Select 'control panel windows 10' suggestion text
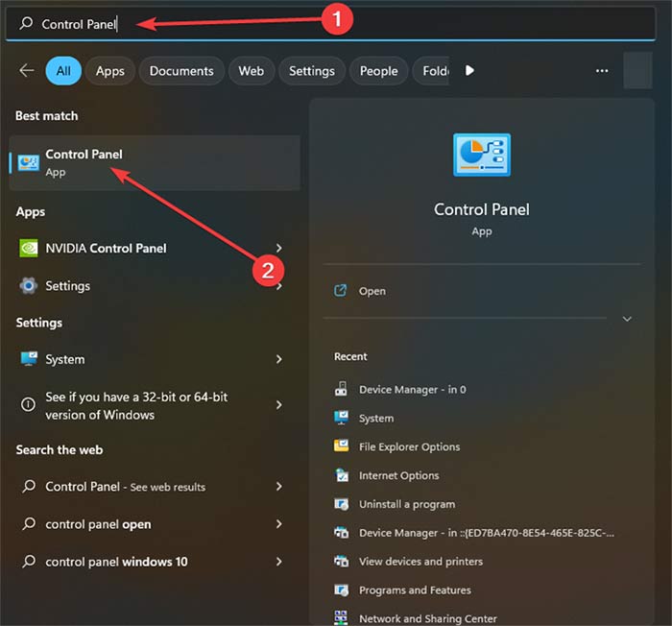The height and width of the screenshot is (626, 672). click(116, 562)
